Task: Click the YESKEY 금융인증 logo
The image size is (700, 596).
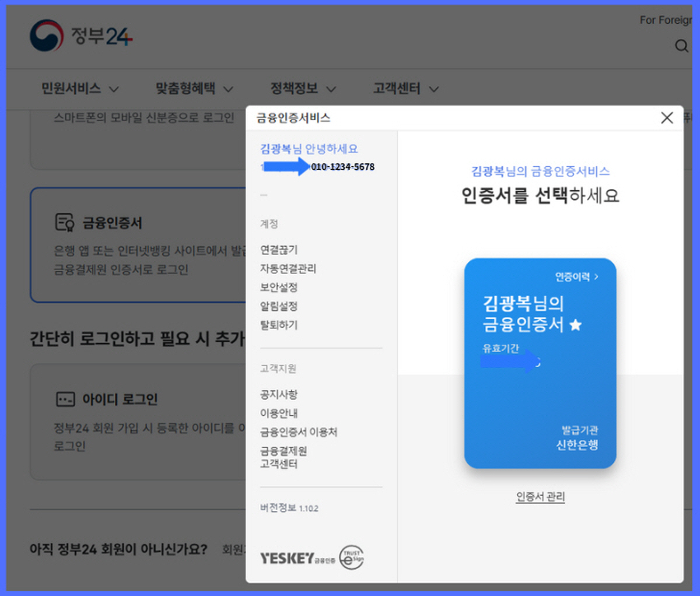Action: pos(289,558)
